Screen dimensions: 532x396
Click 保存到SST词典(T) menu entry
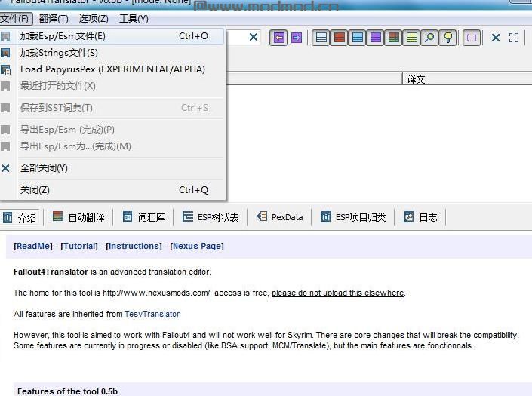tap(112, 108)
